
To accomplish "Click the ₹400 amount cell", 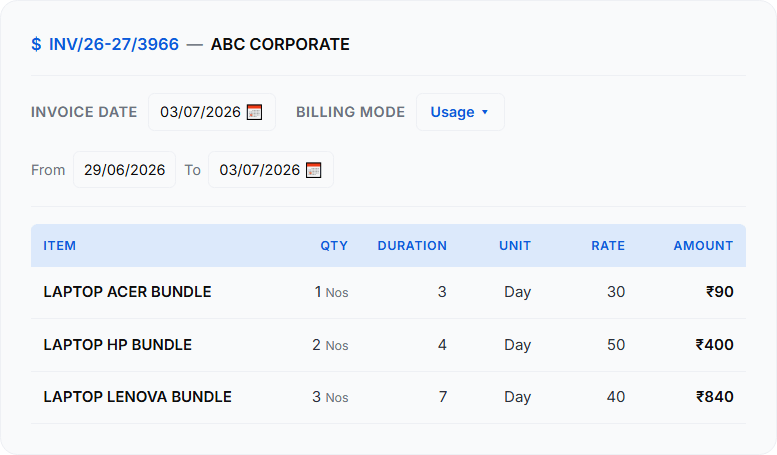I will click(x=715, y=345).
